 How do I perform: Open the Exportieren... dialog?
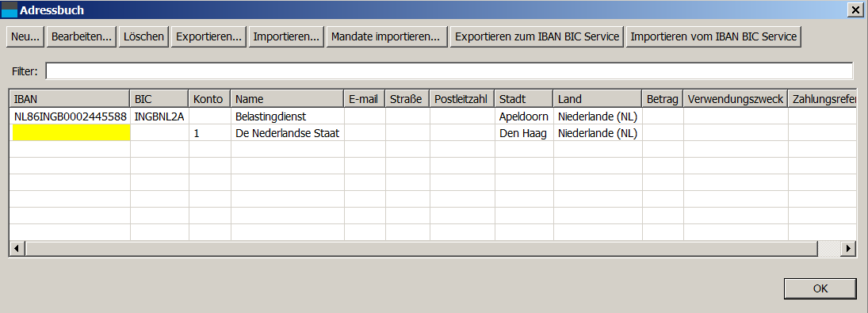tap(208, 36)
